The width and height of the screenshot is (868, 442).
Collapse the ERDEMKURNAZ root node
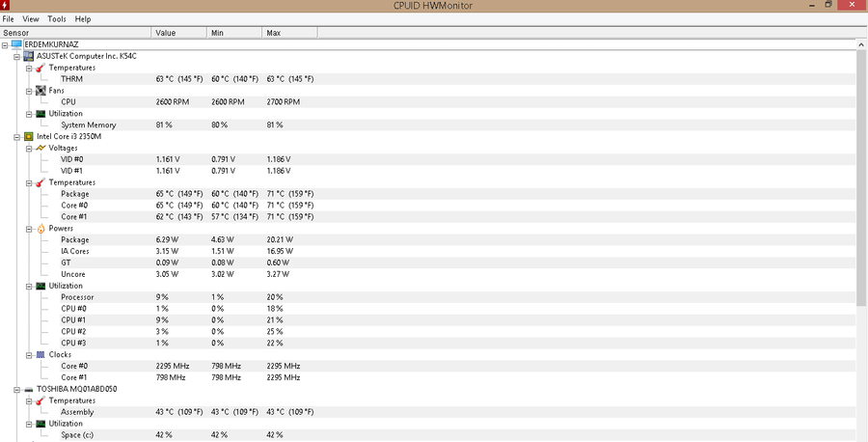(5, 44)
